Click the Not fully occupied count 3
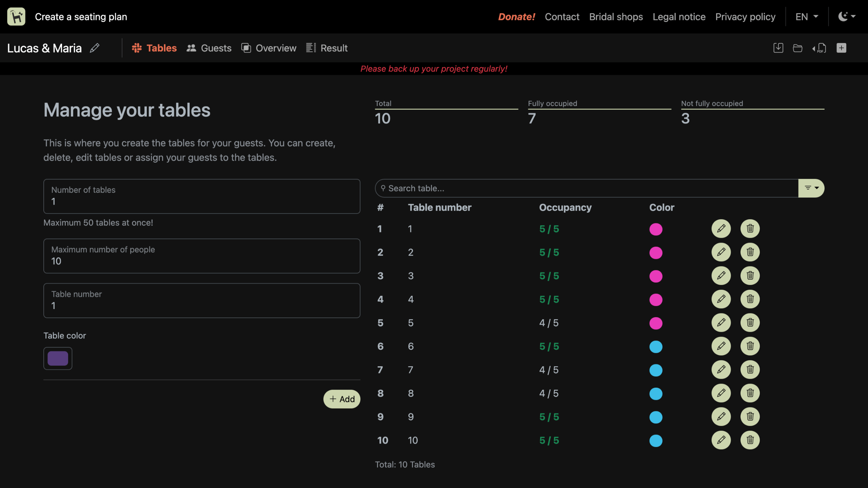The height and width of the screenshot is (488, 868). 685,119
